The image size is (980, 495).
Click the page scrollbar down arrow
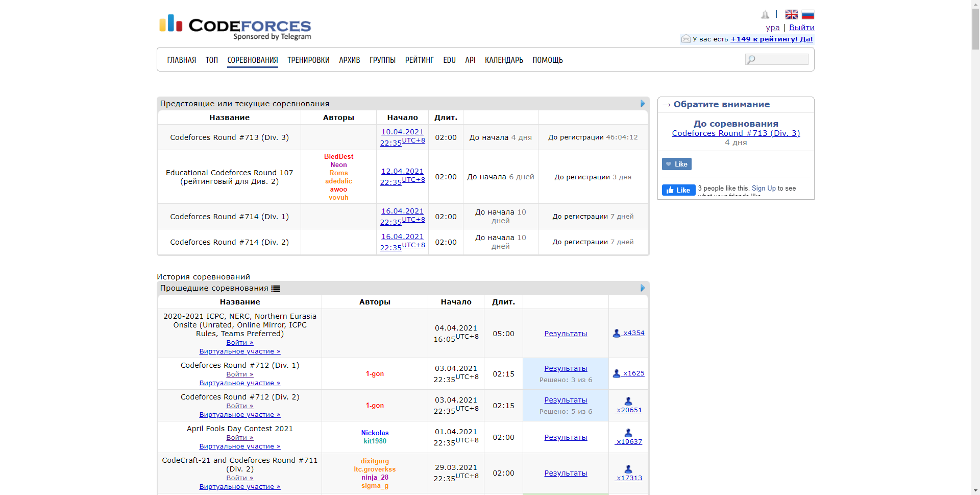pos(975,490)
